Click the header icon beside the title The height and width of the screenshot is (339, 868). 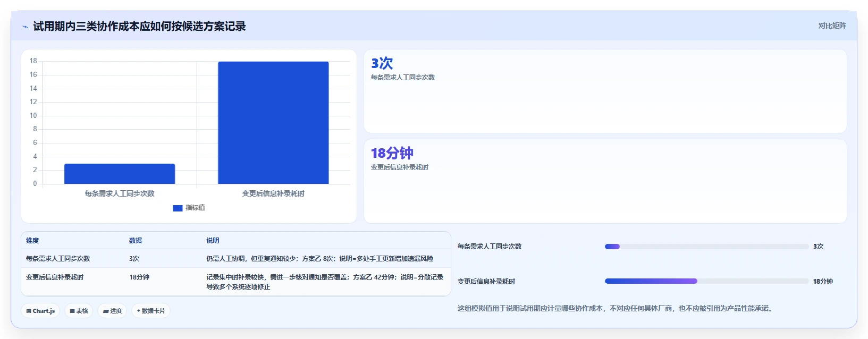pos(25,27)
